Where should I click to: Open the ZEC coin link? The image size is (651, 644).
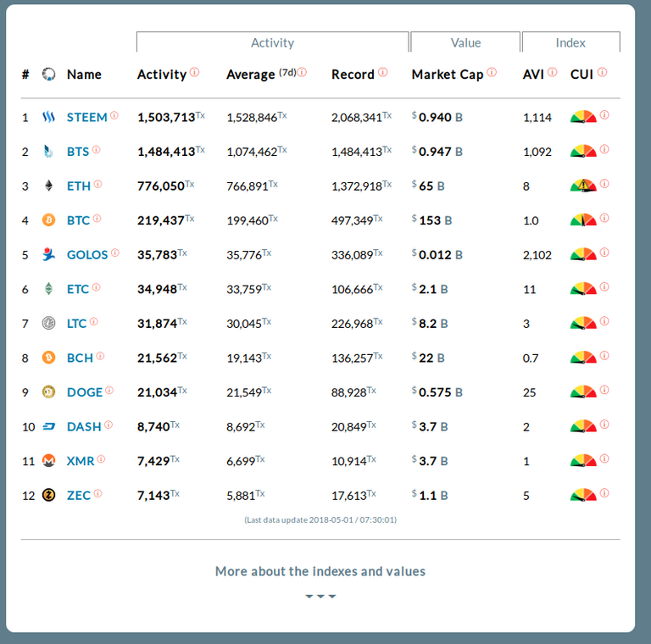click(79, 496)
